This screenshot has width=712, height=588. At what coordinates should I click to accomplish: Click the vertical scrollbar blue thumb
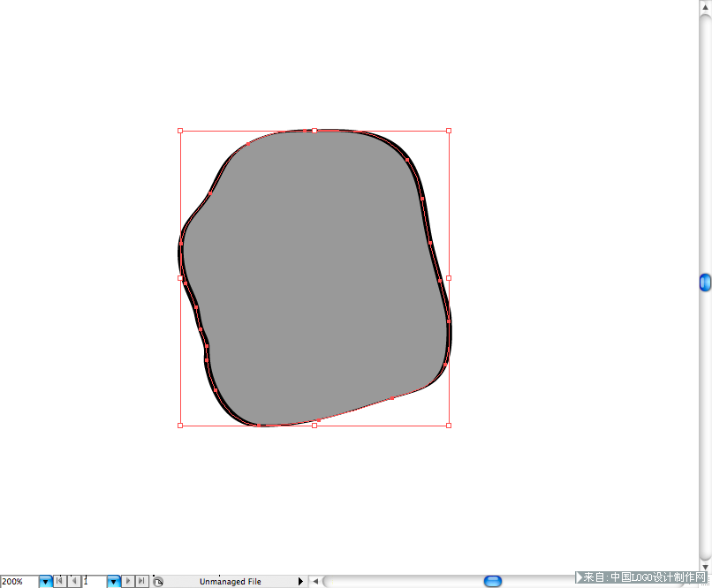coord(705,283)
